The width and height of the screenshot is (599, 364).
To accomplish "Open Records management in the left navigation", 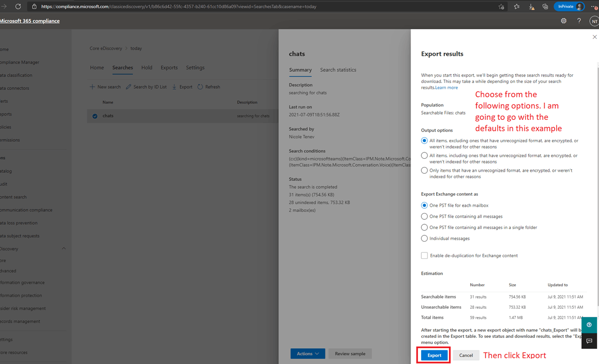I will click(x=20, y=321).
